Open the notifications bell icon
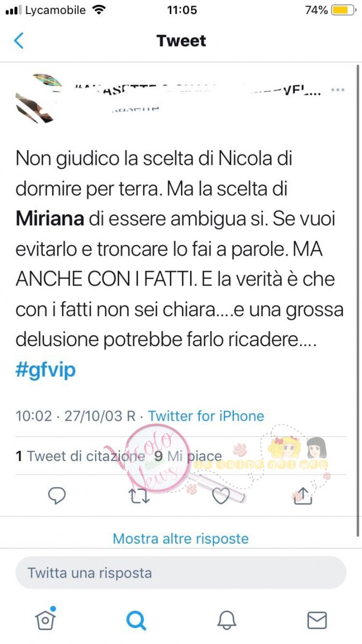This screenshot has width=362, height=644. (227, 620)
